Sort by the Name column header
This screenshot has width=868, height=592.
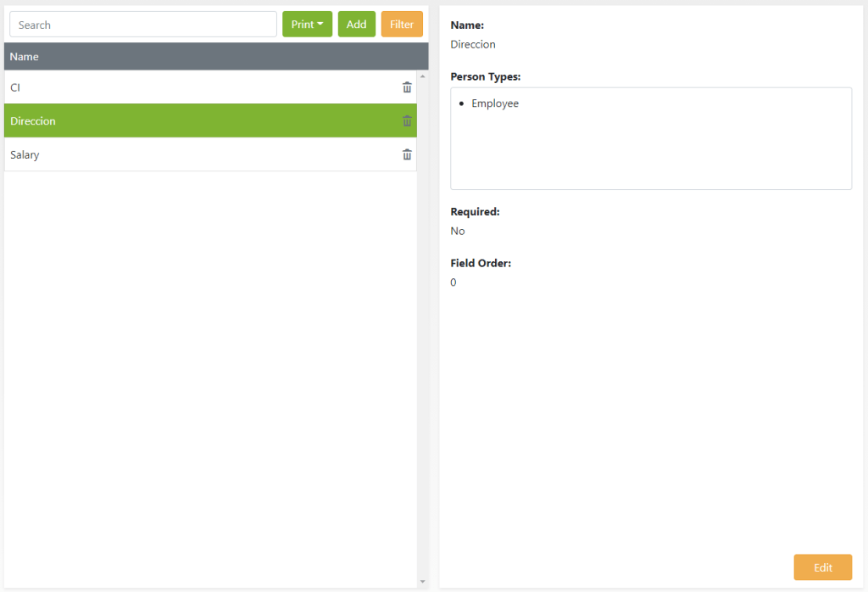pos(25,57)
